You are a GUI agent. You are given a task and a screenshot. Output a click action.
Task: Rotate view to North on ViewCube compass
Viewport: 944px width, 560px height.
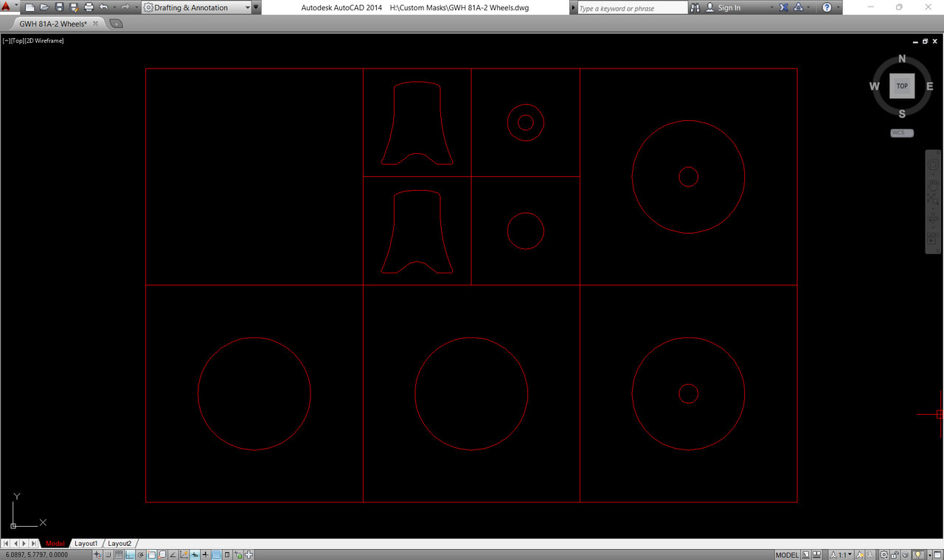click(902, 60)
